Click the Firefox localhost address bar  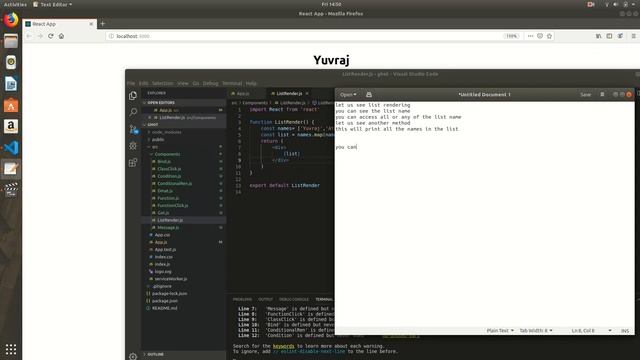pos(304,36)
